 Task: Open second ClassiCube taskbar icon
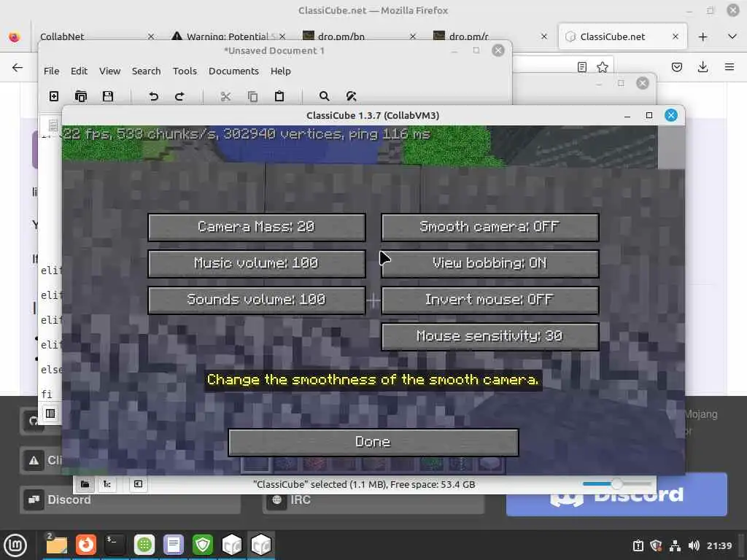pyautogui.click(x=261, y=545)
